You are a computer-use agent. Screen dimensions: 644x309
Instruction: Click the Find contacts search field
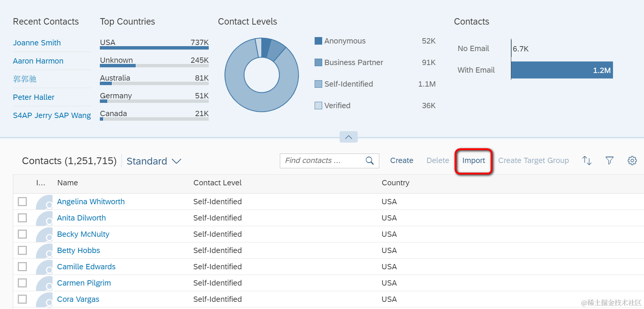321,161
